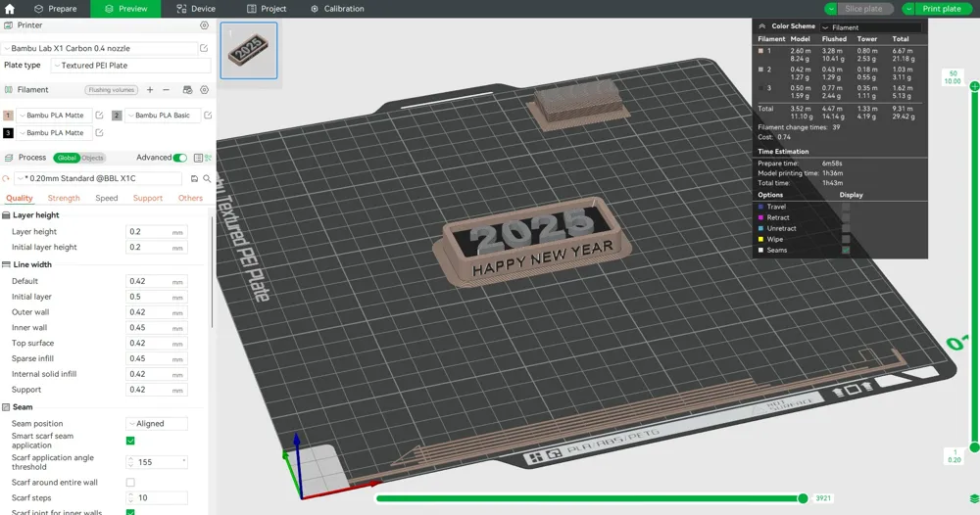Check Scarf around entire wall

pos(130,483)
